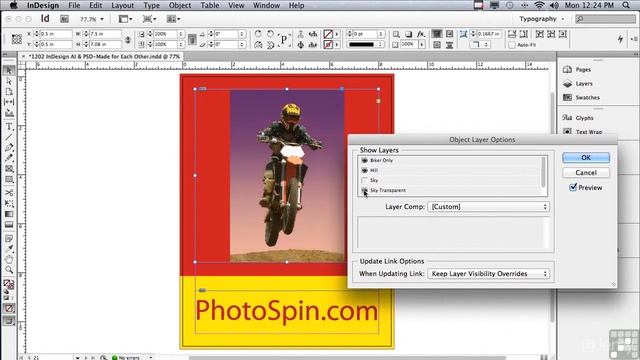Open the View Options dropdown
The image size is (640, 360).
coord(125,19)
